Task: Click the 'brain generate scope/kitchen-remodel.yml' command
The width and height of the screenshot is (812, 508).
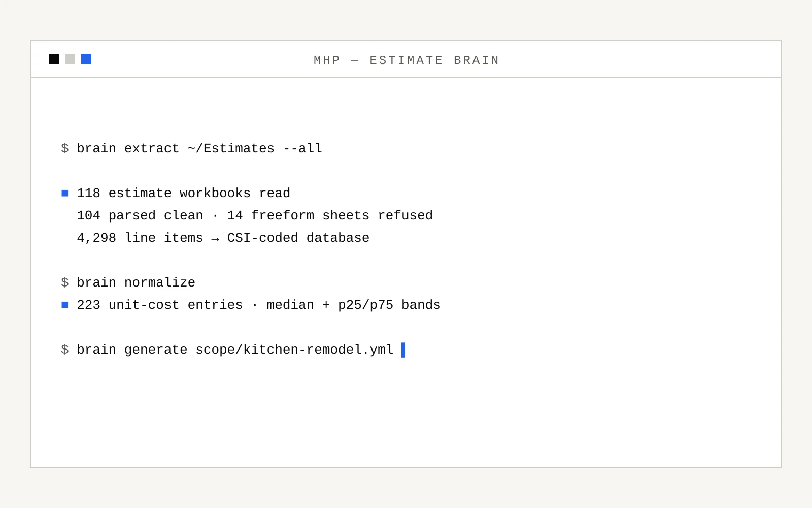Action: 235,350
